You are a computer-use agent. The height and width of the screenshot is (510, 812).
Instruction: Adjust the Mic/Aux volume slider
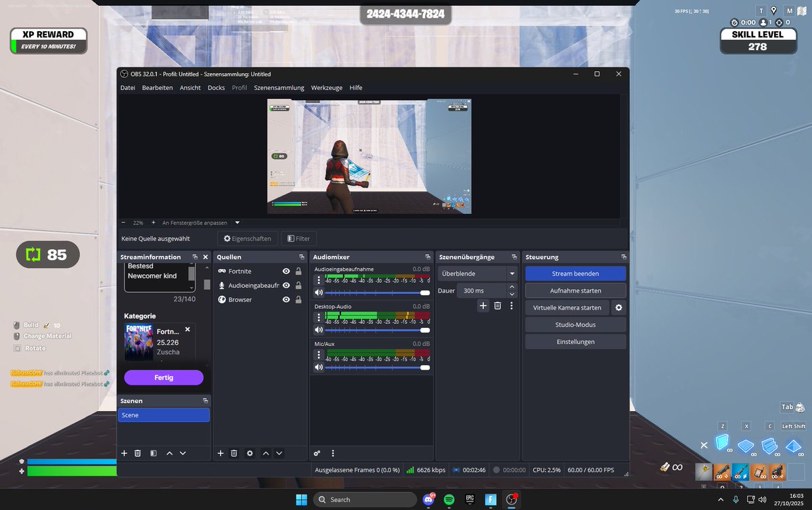(378, 367)
